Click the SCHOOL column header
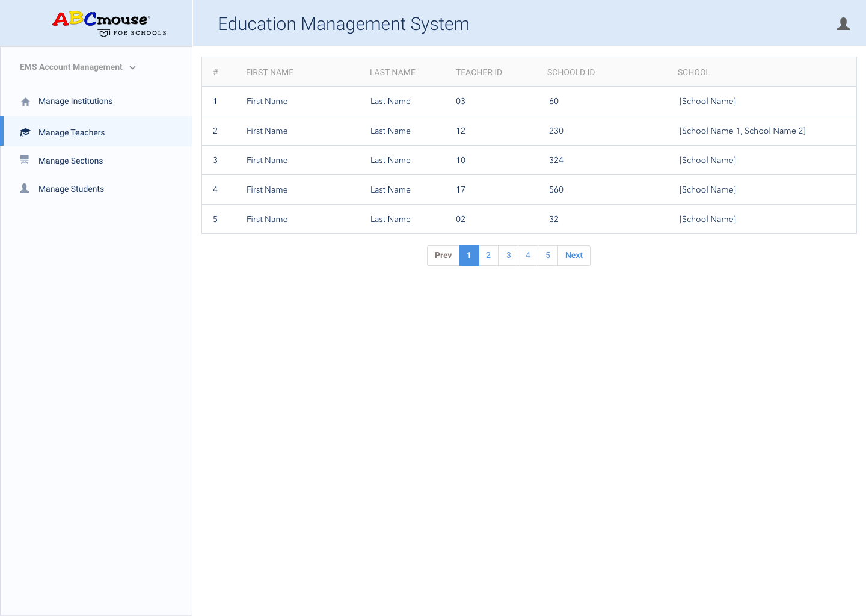 (x=693, y=72)
